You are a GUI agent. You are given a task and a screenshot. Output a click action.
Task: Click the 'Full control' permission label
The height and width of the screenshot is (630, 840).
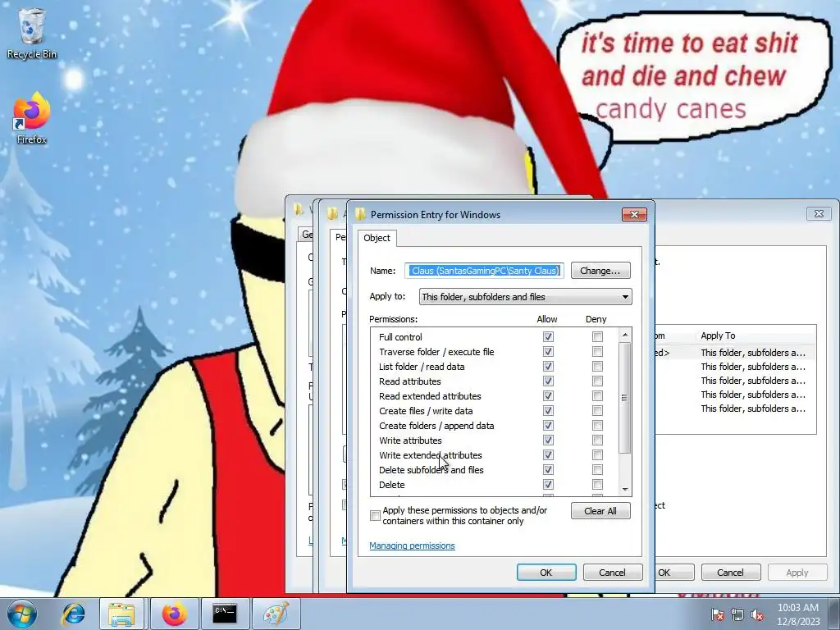400,337
